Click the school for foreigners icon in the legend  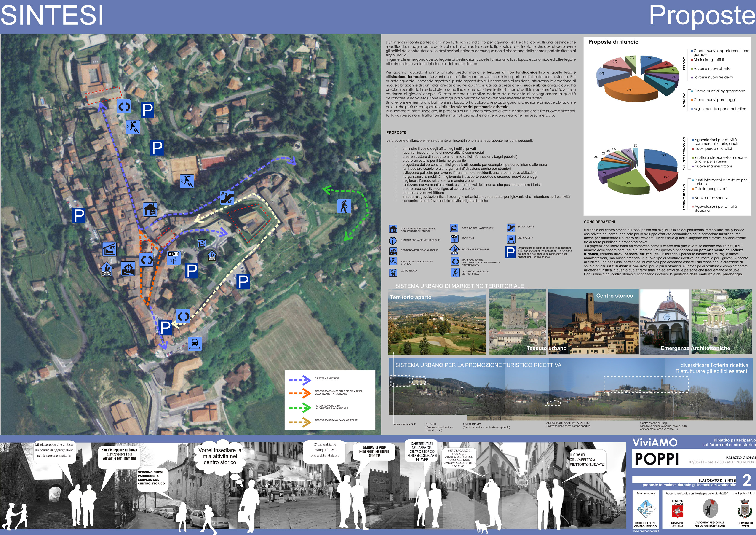click(454, 250)
